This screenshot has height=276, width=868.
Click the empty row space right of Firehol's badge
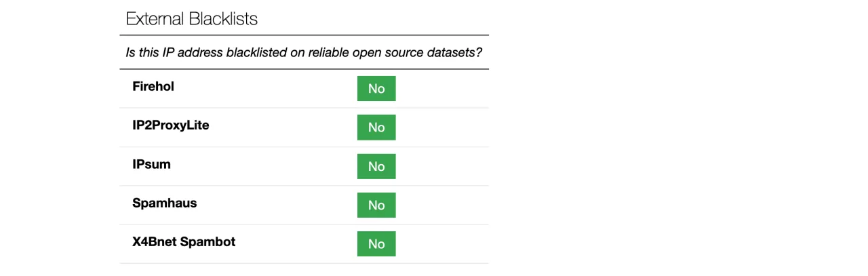click(441, 89)
